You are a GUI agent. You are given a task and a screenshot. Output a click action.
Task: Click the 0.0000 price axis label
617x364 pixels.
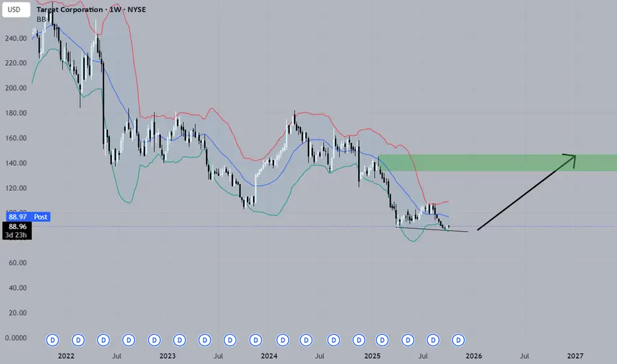[x=16, y=338]
